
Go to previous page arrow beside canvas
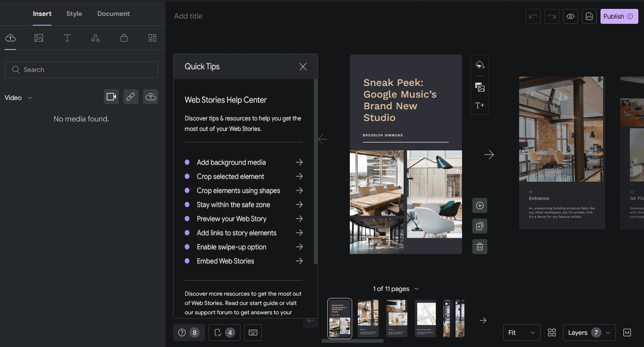pos(323,139)
